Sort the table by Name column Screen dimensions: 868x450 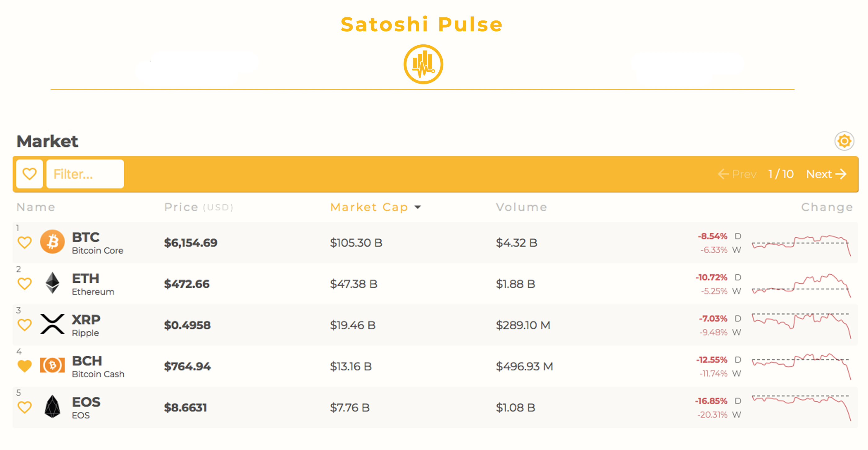click(36, 207)
